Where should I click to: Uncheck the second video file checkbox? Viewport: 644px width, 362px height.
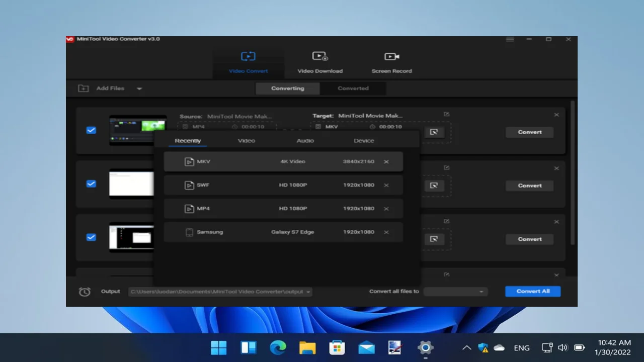point(91,184)
